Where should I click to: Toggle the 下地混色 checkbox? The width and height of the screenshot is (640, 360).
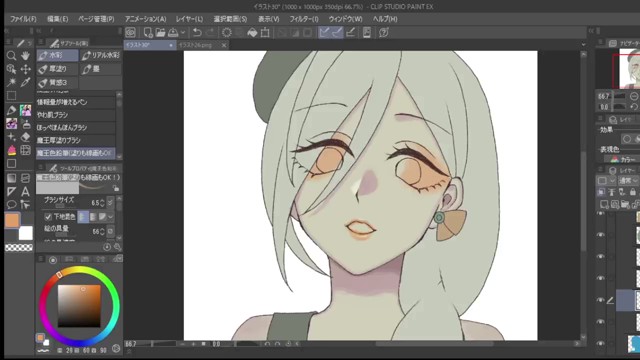pos(48,217)
